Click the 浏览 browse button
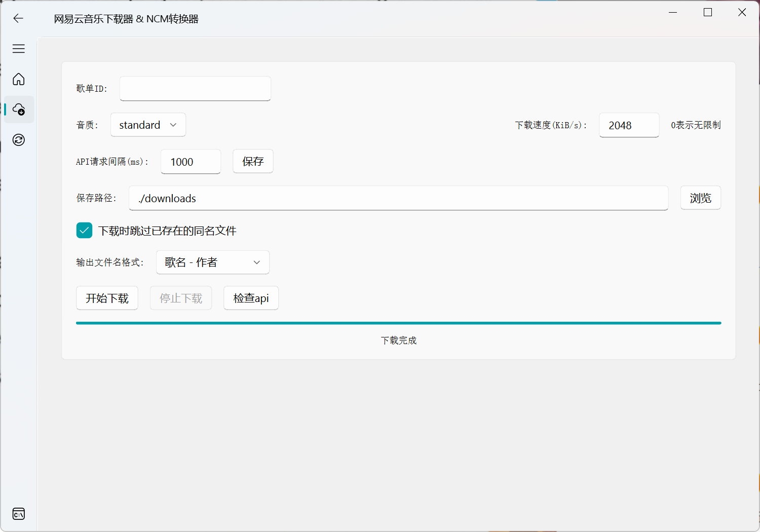 (x=700, y=198)
